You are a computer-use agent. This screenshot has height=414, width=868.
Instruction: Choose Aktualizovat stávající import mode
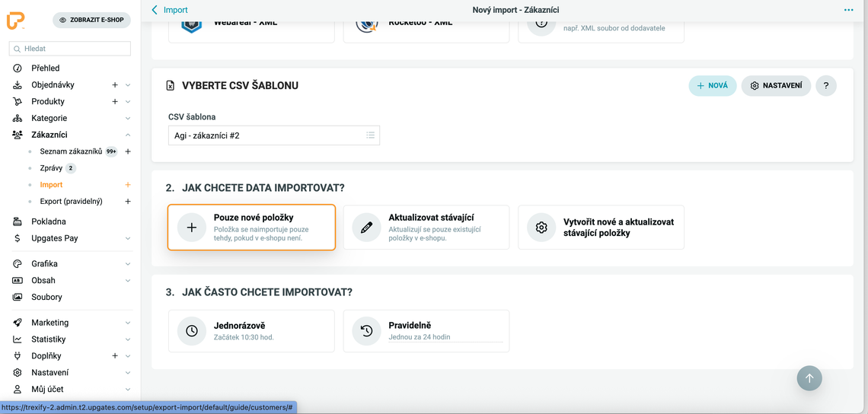(426, 227)
